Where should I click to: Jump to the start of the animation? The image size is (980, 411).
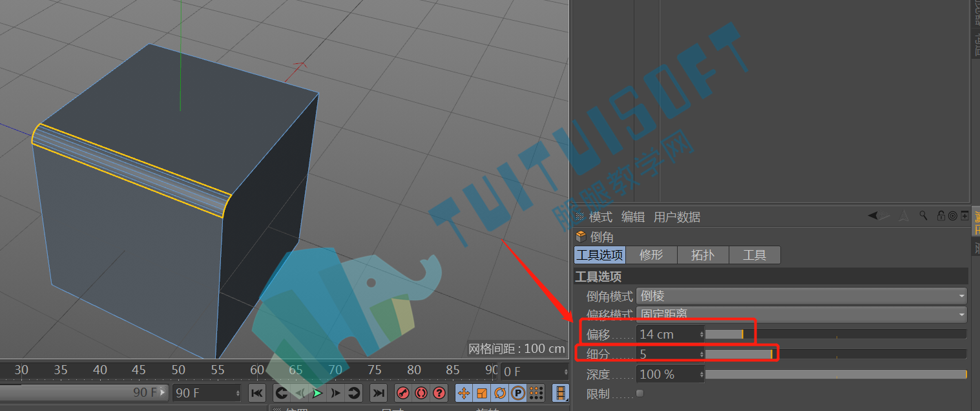[256, 392]
